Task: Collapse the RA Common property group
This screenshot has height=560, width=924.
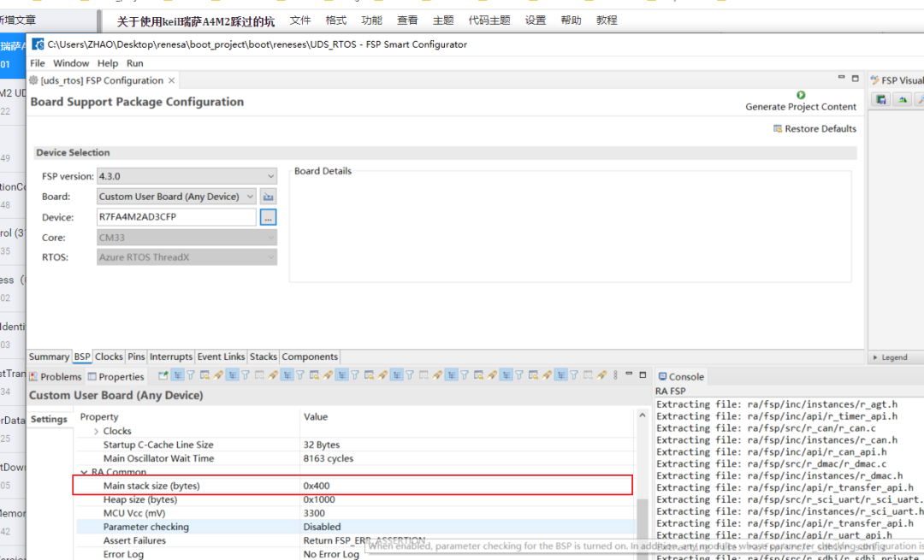Action: tap(84, 472)
